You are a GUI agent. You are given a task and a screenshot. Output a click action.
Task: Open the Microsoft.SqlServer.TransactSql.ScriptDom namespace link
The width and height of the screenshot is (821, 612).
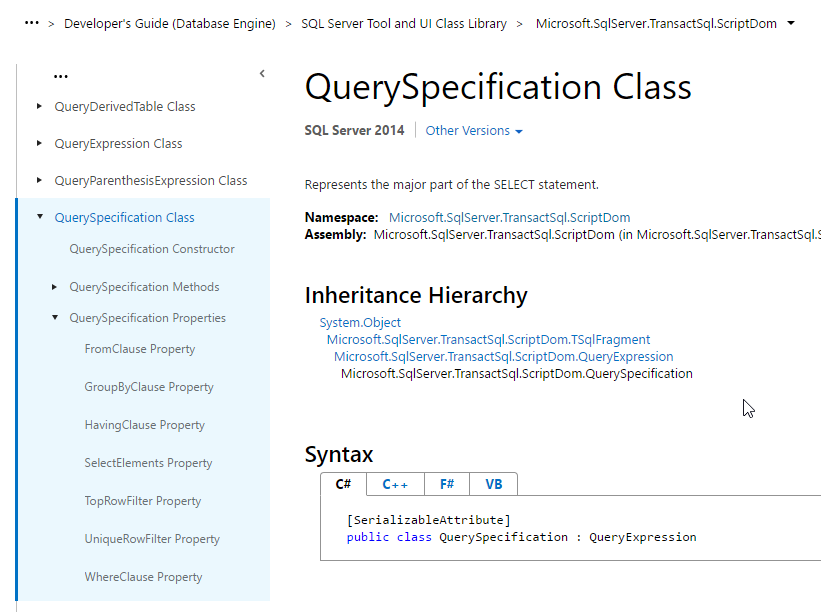point(509,217)
